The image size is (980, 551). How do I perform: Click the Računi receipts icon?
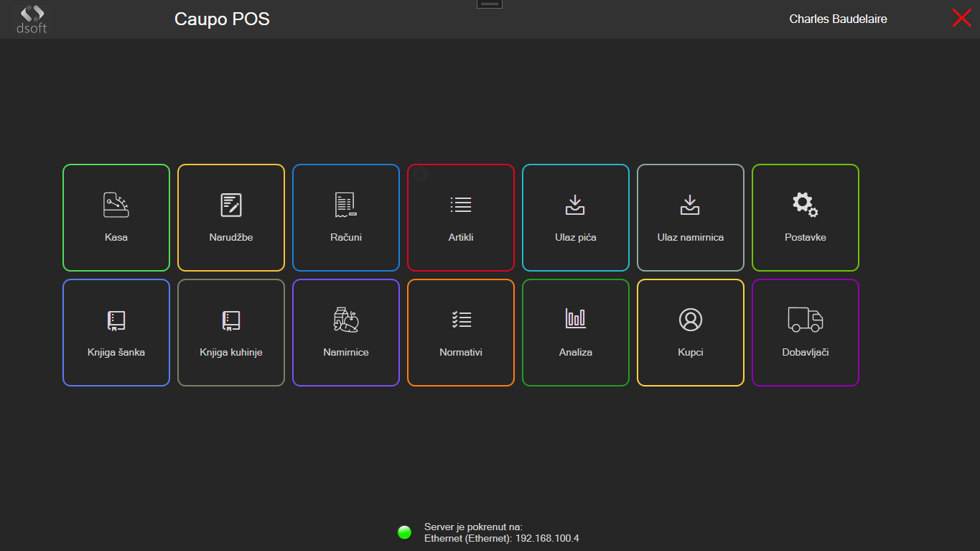click(346, 205)
